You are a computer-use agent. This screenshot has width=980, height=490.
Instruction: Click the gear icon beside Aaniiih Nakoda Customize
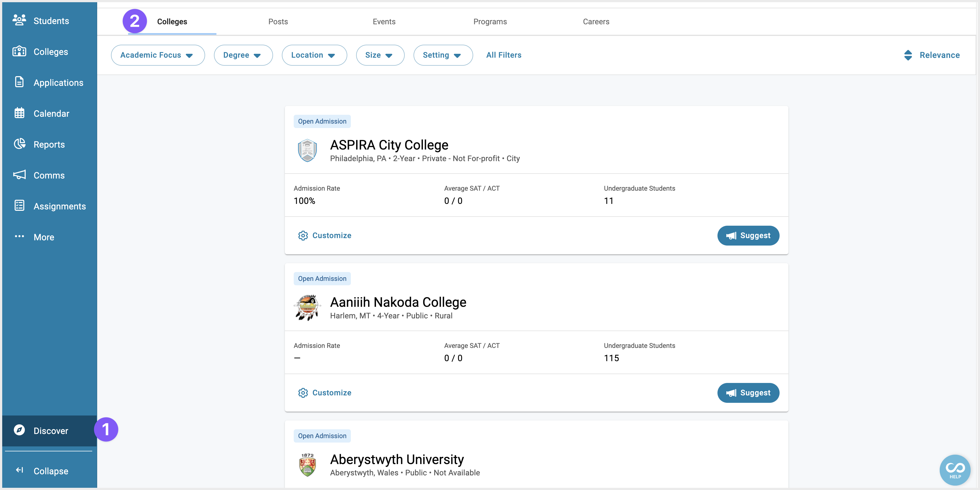(x=303, y=393)
